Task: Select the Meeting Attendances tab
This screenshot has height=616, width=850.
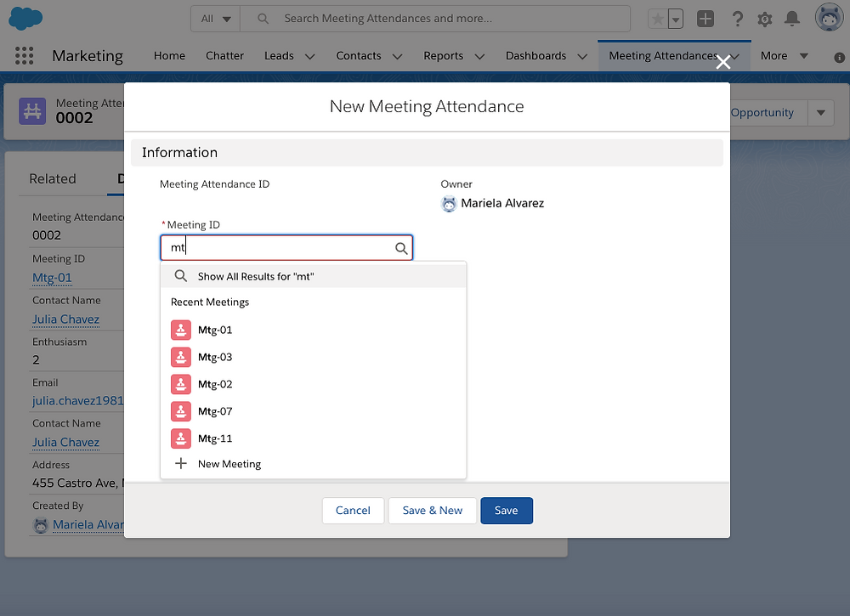Action: [664, 56]
